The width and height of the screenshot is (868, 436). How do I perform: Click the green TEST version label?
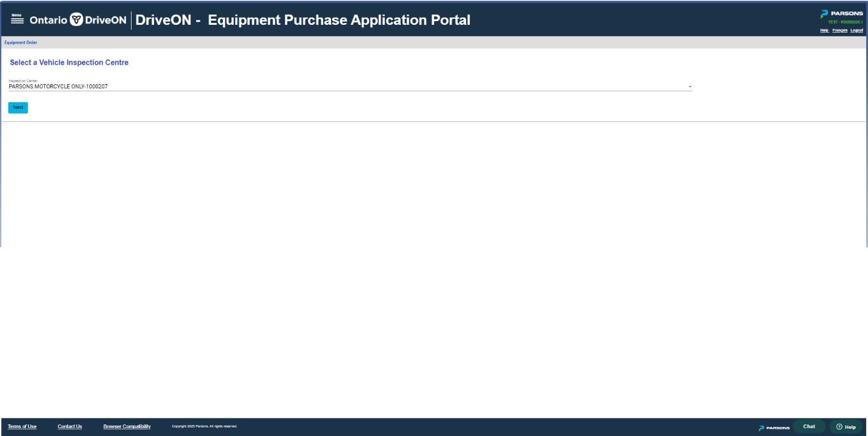coord(845,22)
